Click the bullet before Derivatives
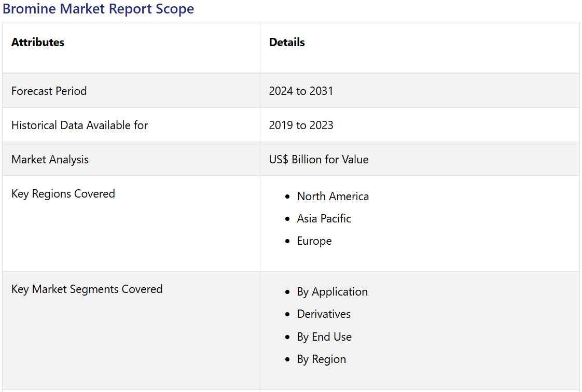The width and height of the screenshot is (582, 392). (288, 315)
